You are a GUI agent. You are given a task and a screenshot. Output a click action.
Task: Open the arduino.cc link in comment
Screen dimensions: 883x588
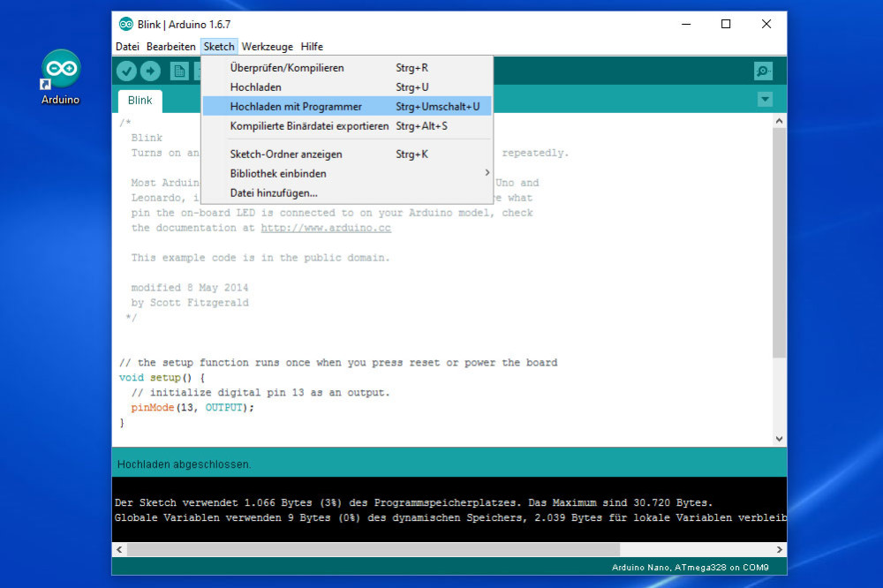[325, 228]
